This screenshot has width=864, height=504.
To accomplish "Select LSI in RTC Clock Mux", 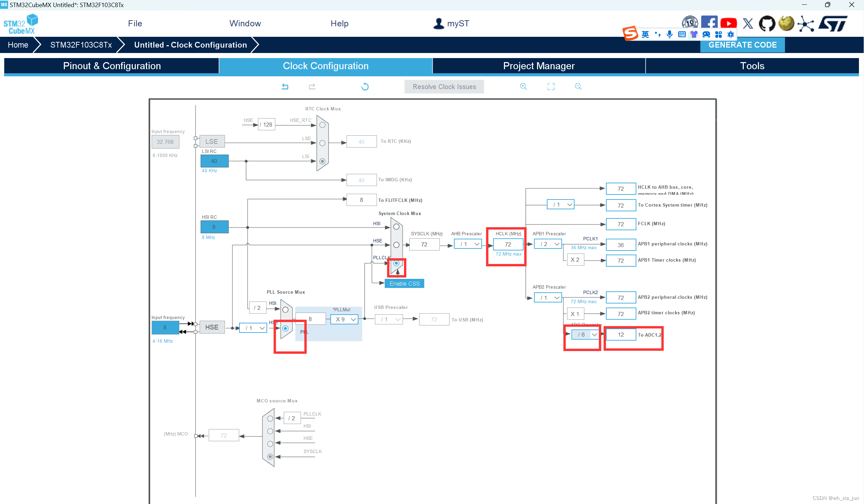I will pyautogui.click(x=322, y=161).
